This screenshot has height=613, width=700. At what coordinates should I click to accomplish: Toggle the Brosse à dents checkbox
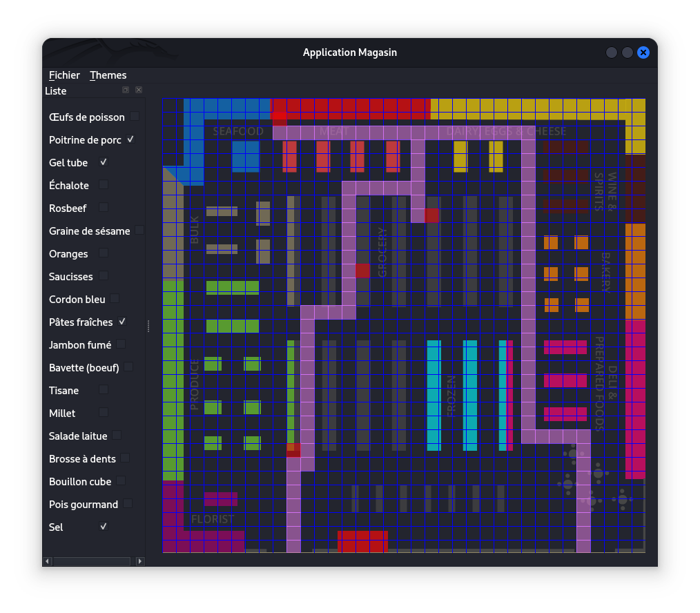(x=125, y=458)
